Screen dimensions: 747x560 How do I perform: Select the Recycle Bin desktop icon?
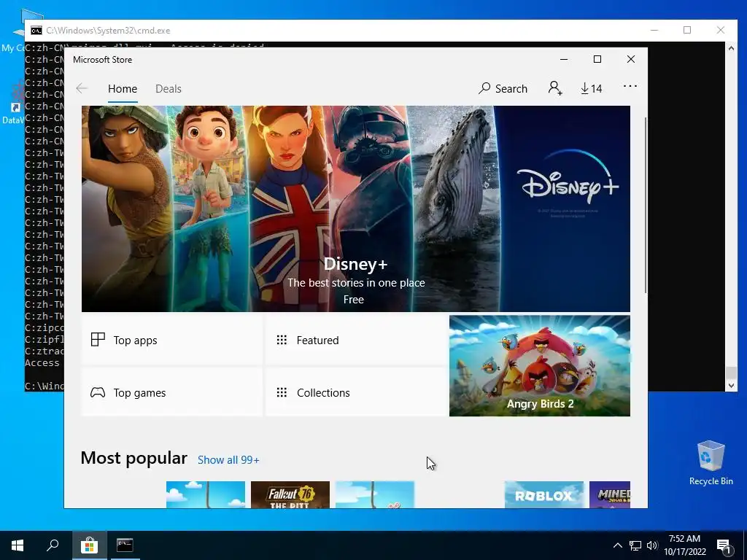coord(711,463)
